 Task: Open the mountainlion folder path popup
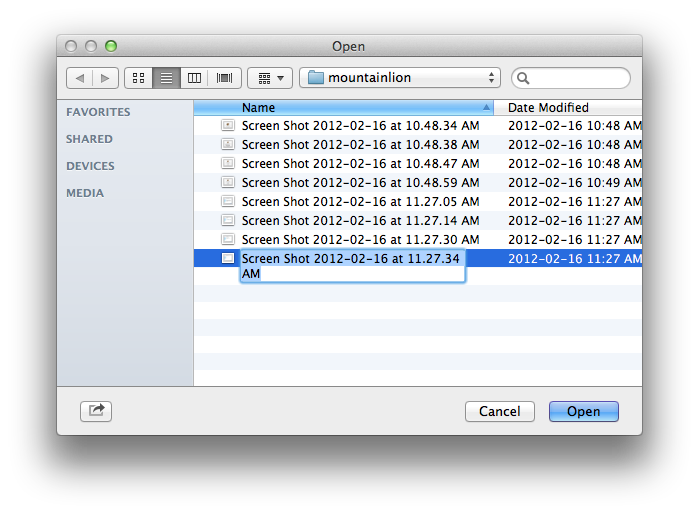(400, 78)
